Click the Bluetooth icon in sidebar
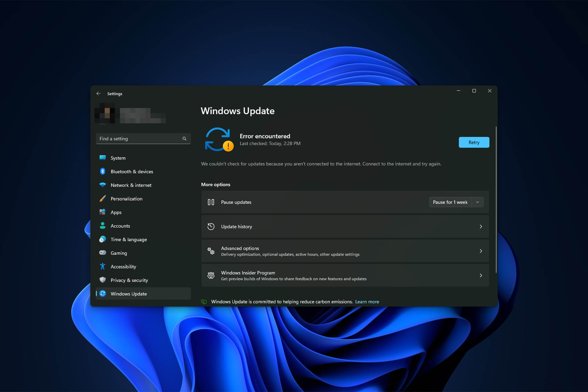The height and width of the screenshot is (392, 588). tap(103, 171)
